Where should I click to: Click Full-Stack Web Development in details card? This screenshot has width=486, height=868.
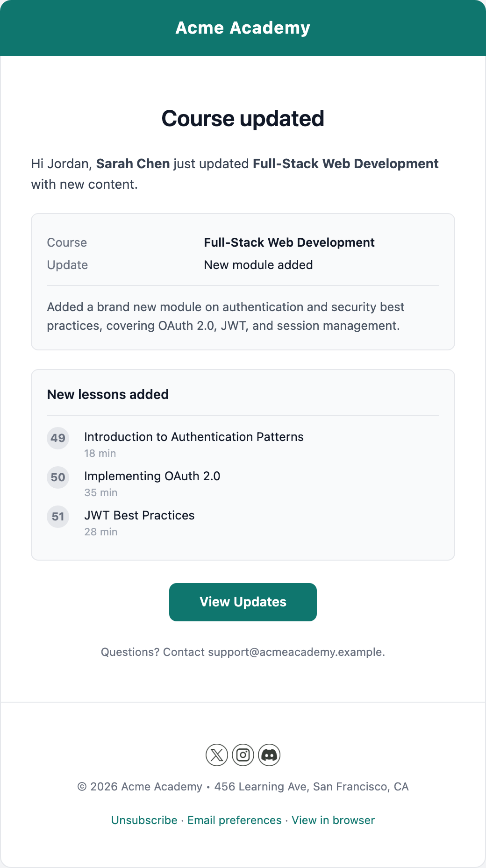click(289, 242)
